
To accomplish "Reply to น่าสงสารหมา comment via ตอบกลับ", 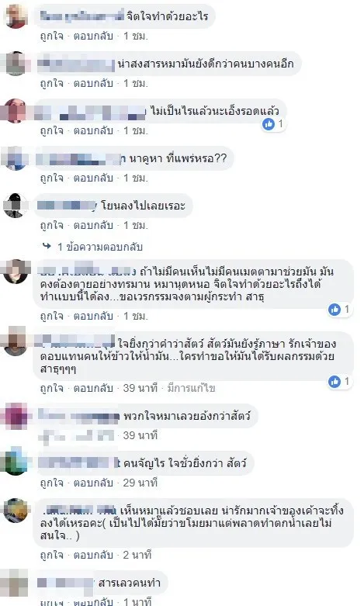I will pyautogui.click(x=93, y=84).
